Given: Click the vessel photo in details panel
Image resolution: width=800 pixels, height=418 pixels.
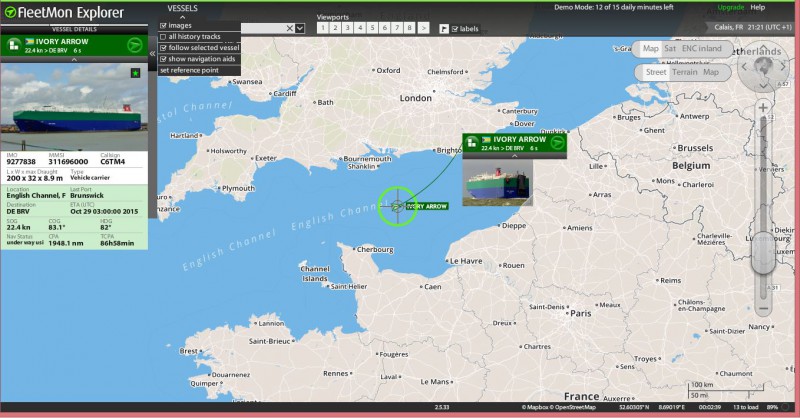Looking at the screenshot, I should [x=74, y=107].
